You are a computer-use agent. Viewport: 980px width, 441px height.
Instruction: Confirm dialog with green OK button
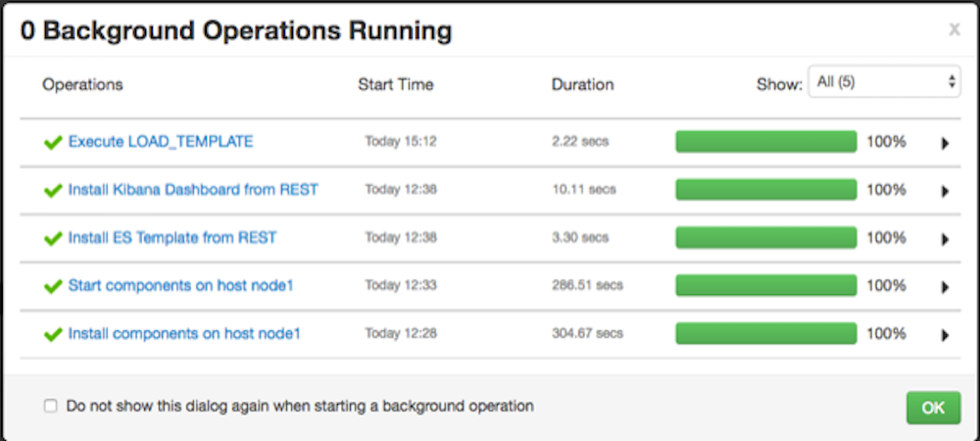click(x=933, y=408)
